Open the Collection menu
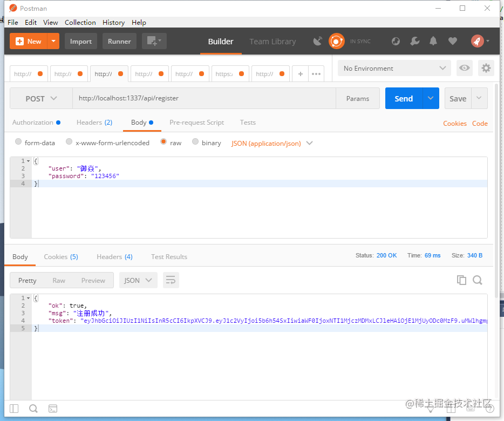Screen dimensions: 504x421 point(80,23)
